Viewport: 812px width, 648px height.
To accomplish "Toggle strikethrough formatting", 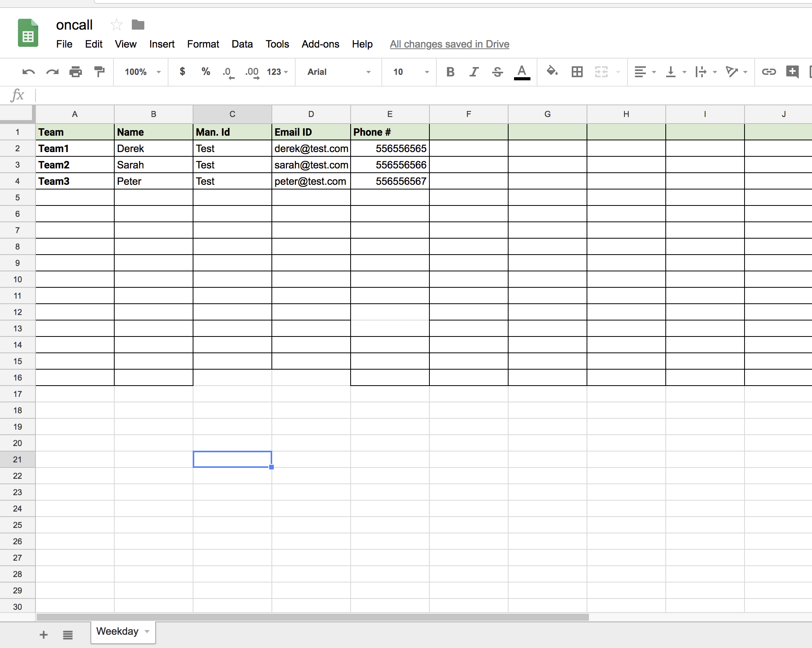I will [497, 72].
